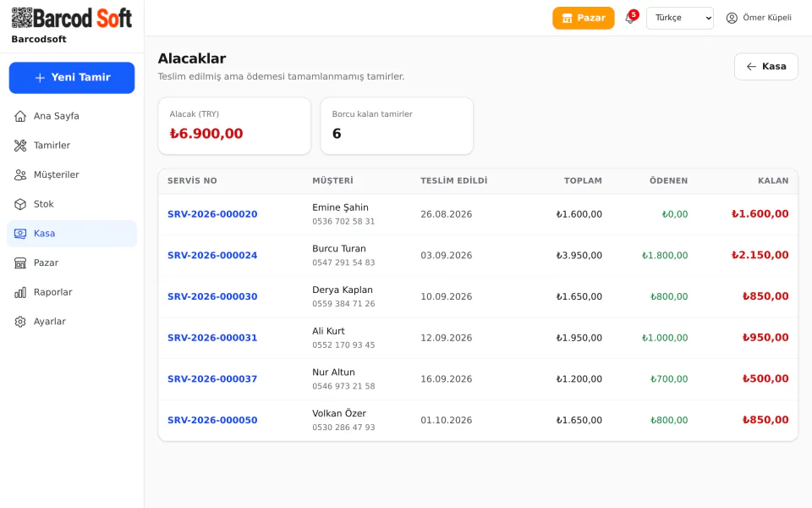
Task: Click the Raporlar bar chart icon
Action: (x=20, y=292)
